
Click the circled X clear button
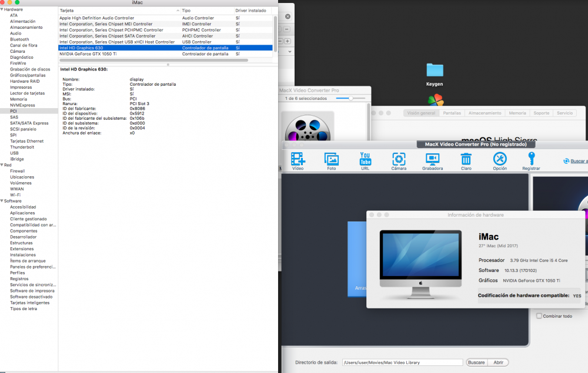point(288,16)
